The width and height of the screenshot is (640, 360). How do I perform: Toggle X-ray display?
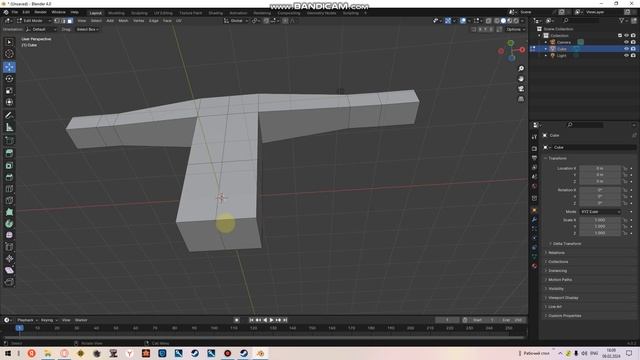pos(489,21)
